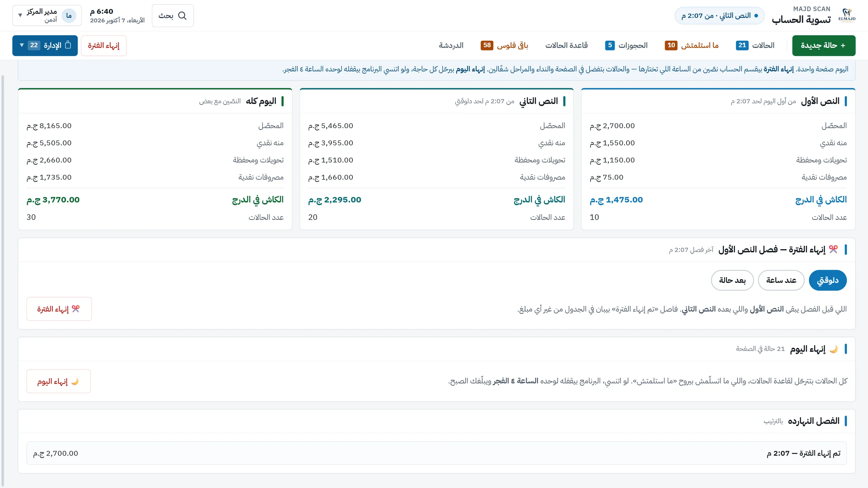Click the 21 badge beside الحالات
This screenshot has height=488, width=868.
(x=742, y=45)
